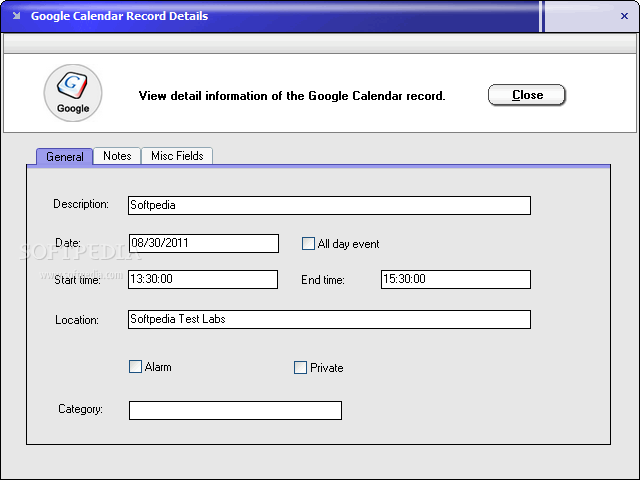Click the Close button

527,95
